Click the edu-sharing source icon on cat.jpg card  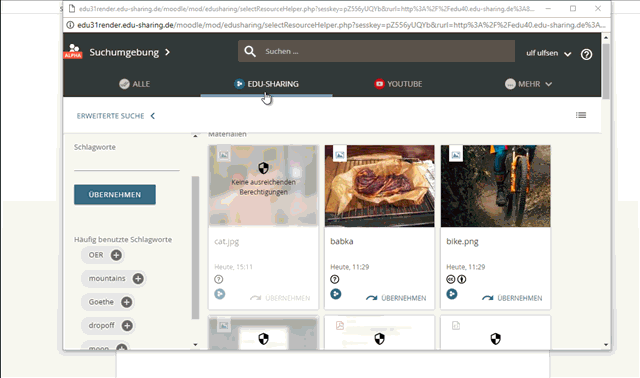click(220, 294)
